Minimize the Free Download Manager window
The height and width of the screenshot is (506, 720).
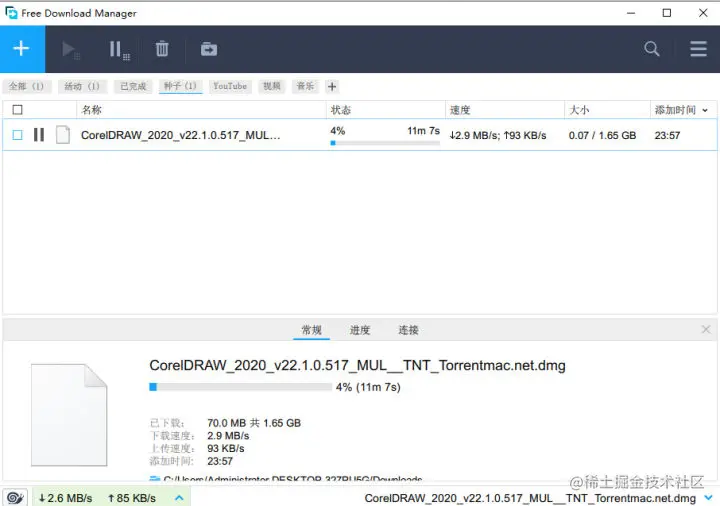[631, 13]
